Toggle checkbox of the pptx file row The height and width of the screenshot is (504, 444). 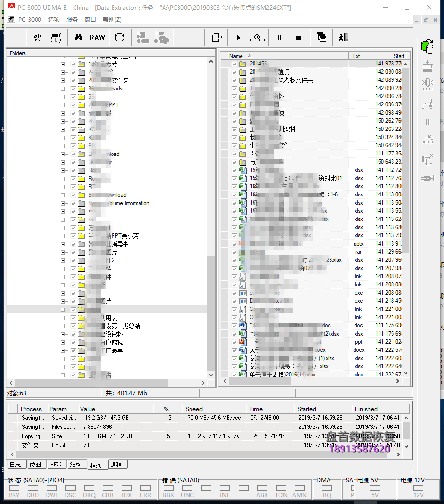tap(234, 244)
